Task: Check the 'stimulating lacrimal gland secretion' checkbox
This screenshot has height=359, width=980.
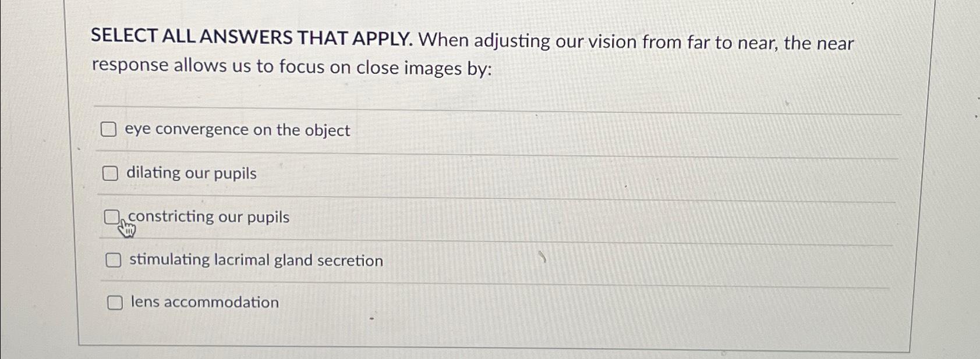Action: [113, 261]
